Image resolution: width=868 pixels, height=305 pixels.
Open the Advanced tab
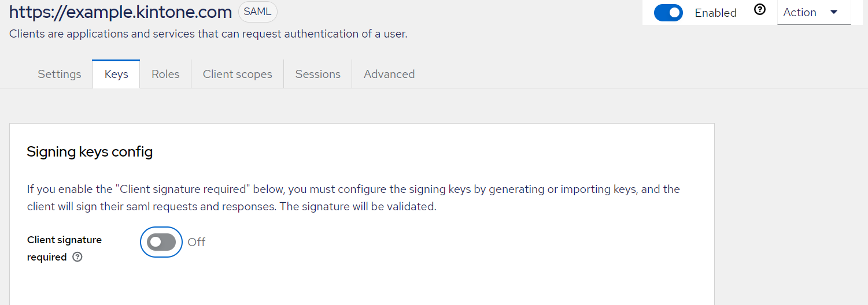coord(389,74)
